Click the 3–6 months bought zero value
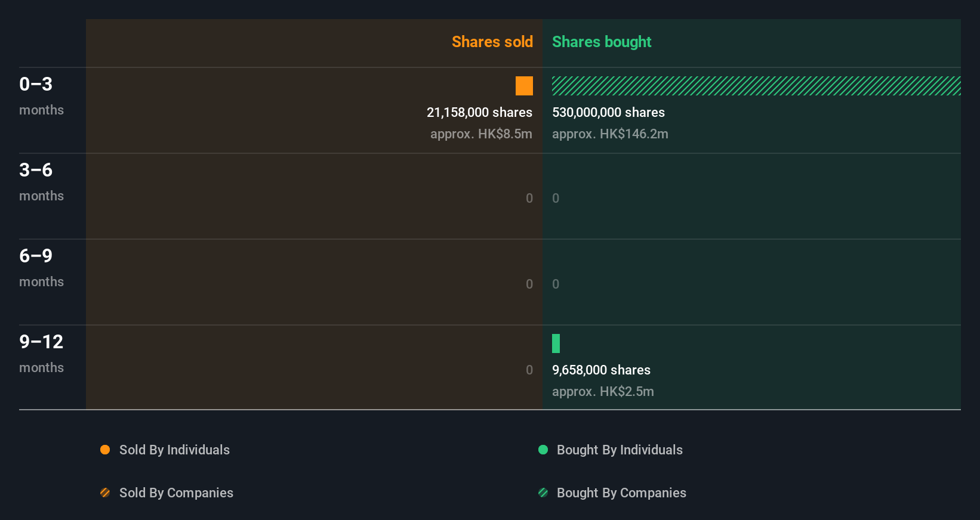The height and width of the screenshot is (520, 980). coord(556,198)
